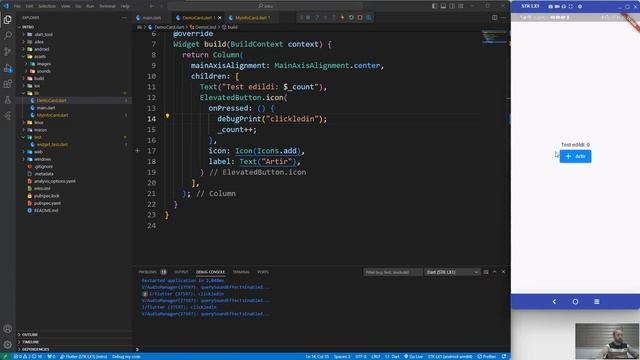Viewport: 640px width, 360px height.
Task: Open Explorer panel more actions ellipsis
Action: click(124, 18)
